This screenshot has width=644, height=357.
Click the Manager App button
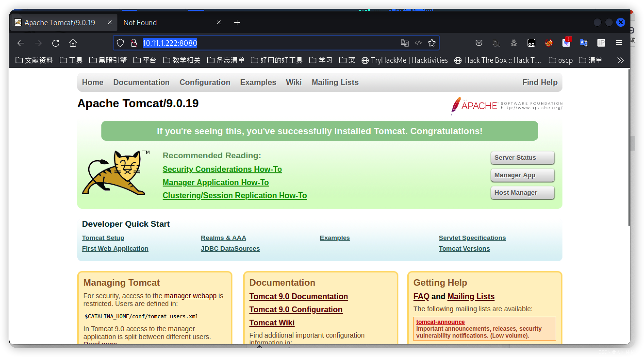[x=522, y=175]
